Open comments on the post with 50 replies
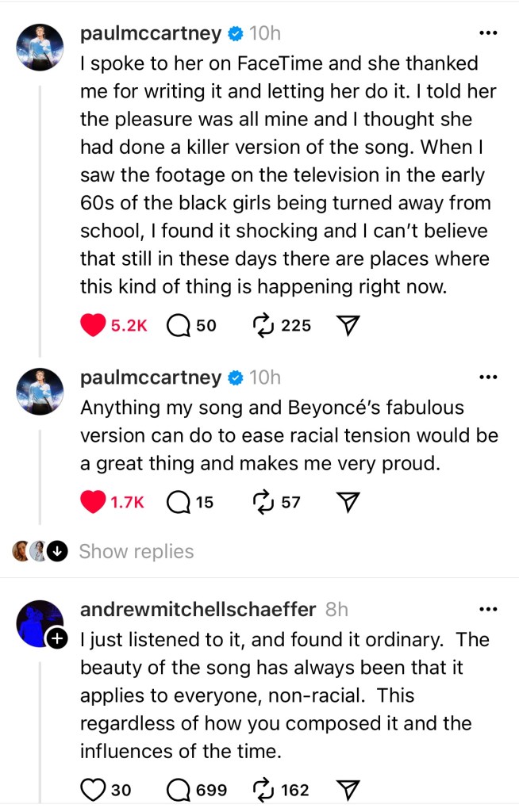This screenshot has width=519, height=812. 179,325
